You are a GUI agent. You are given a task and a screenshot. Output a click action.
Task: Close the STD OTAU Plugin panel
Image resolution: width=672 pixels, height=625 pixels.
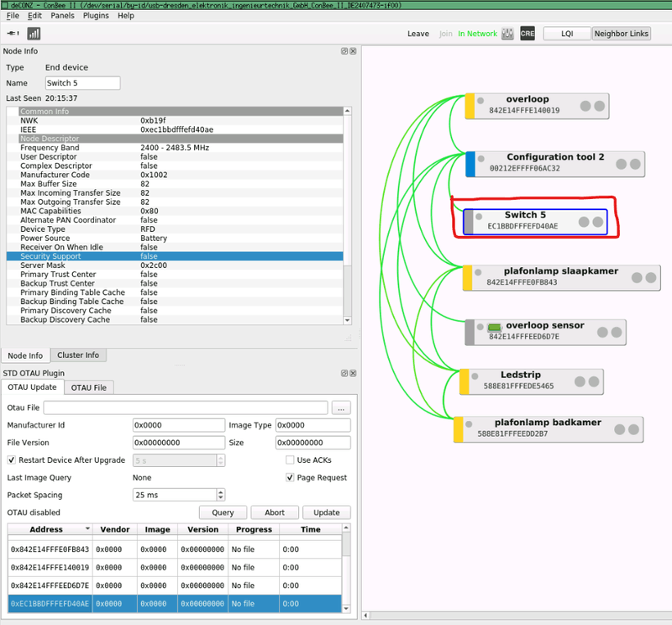pyautogui.click(x=353, y=373)
